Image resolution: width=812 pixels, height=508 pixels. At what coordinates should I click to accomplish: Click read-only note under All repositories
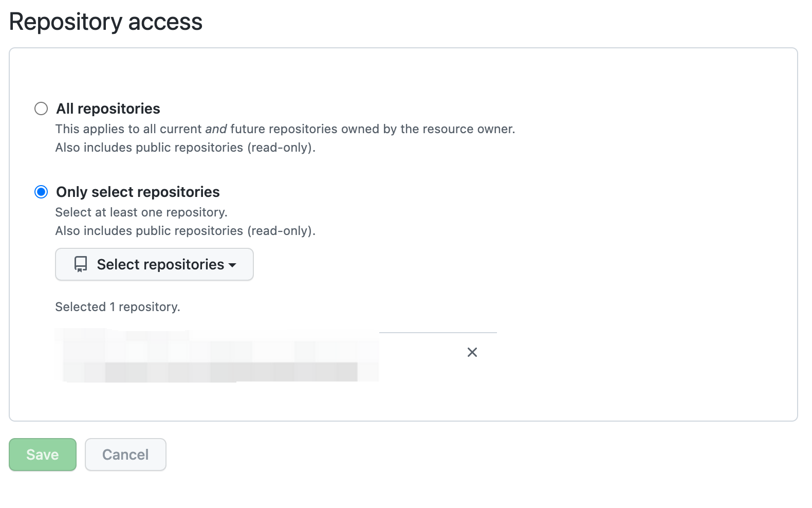186,148
